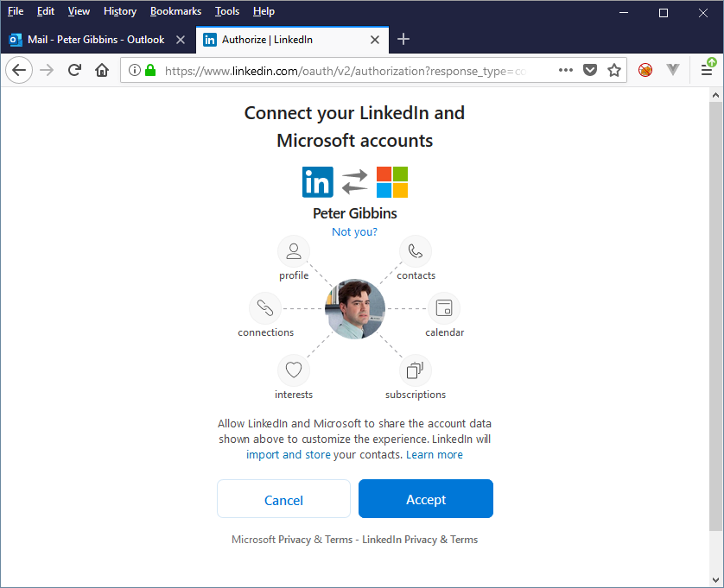
Task: Click the LinkedIn tab favicon
Action: tap(210, 40)
